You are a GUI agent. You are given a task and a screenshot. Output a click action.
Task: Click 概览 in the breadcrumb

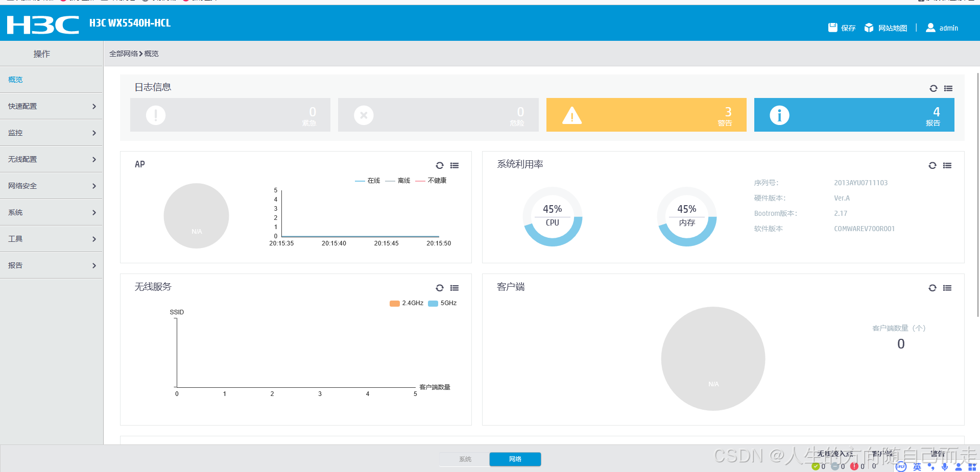click(x=151, y=54)
